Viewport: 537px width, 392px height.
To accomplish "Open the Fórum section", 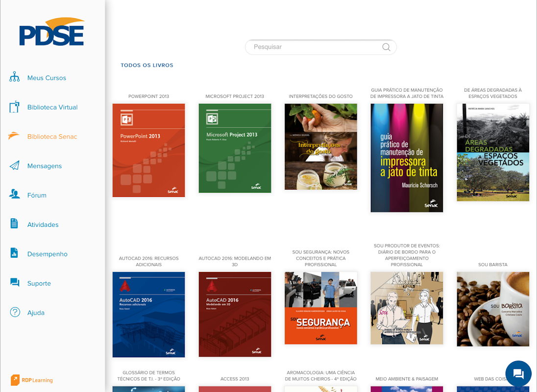I will (x=37, y=196).
